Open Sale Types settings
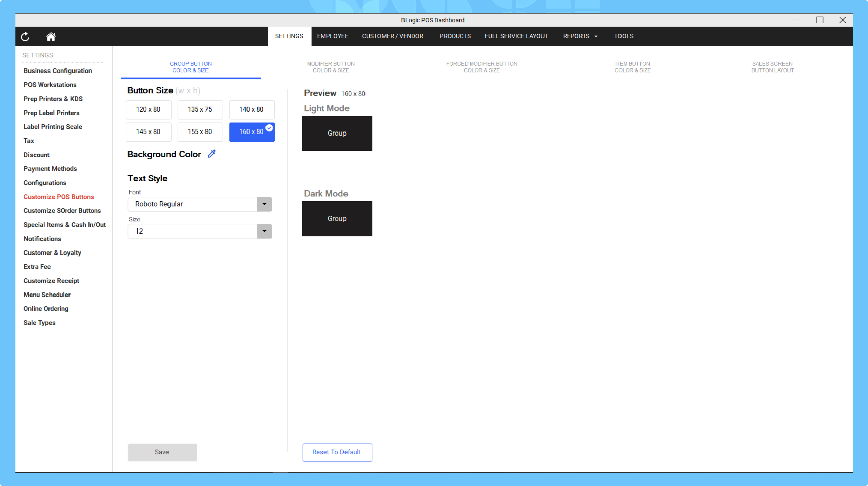Image resolution: width=868 pixels, height=486 pixels. point(40,323)
